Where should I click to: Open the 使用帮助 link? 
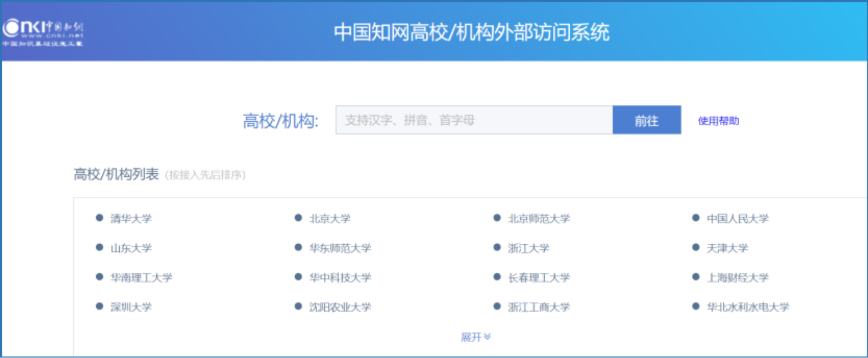[x=718, y=121]
